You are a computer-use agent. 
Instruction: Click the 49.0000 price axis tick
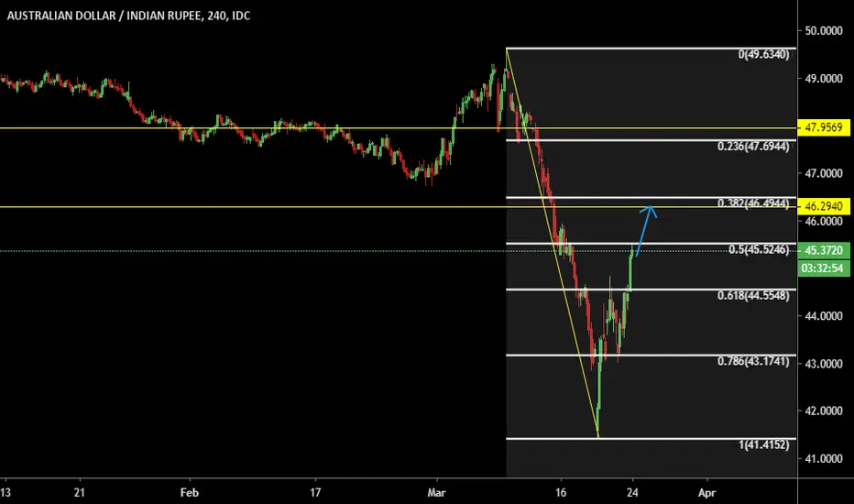point(824,79)
